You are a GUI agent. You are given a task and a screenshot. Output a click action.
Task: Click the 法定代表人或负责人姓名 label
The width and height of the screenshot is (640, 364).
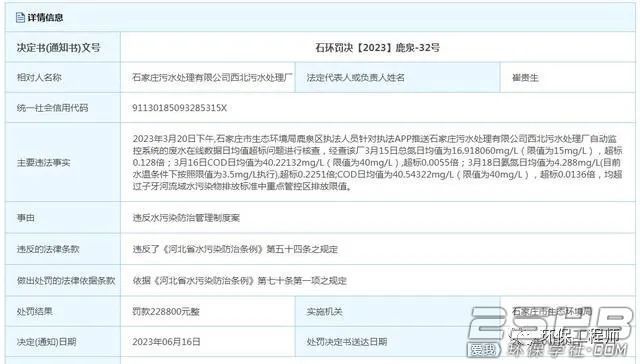pyautogui.click(x=356, y=78)
